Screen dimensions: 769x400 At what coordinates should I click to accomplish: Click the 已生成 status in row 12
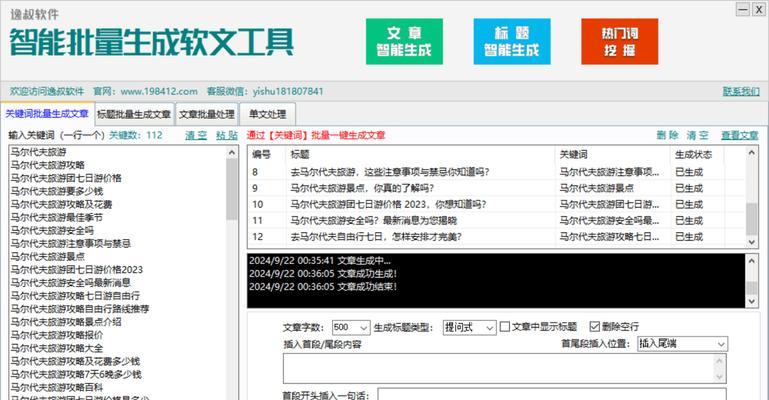tap(689, 237)
